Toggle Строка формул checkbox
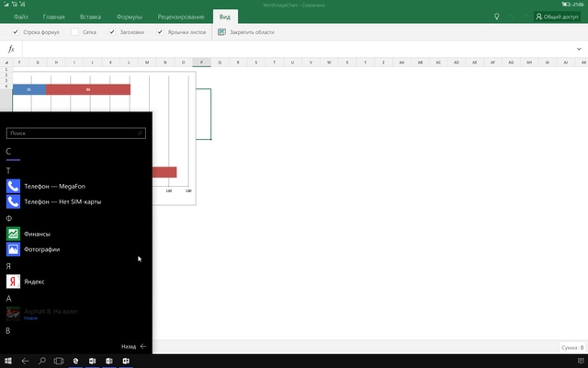The image size is (588, 368). click(16, 32)
